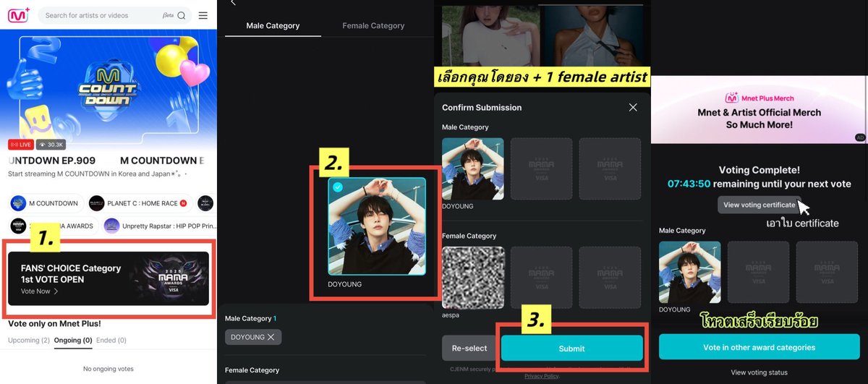
Task: Tap the aespa thumbnail in Female Category
Action: 473,278
